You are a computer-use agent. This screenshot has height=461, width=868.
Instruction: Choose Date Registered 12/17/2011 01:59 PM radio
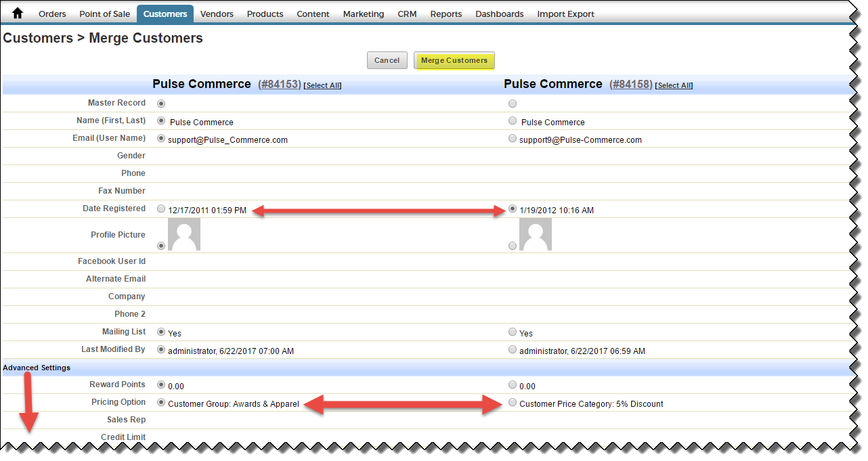coord(161,209)
